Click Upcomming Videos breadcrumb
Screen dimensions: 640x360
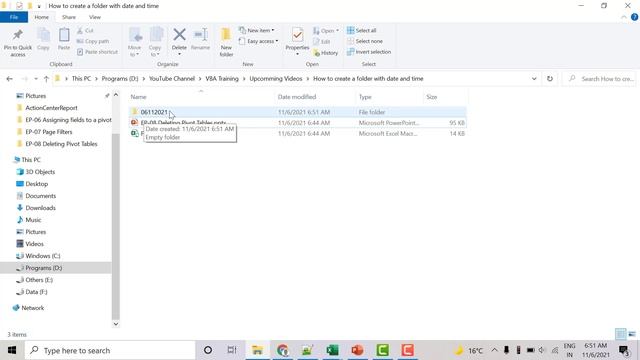[x=276, y=79]
